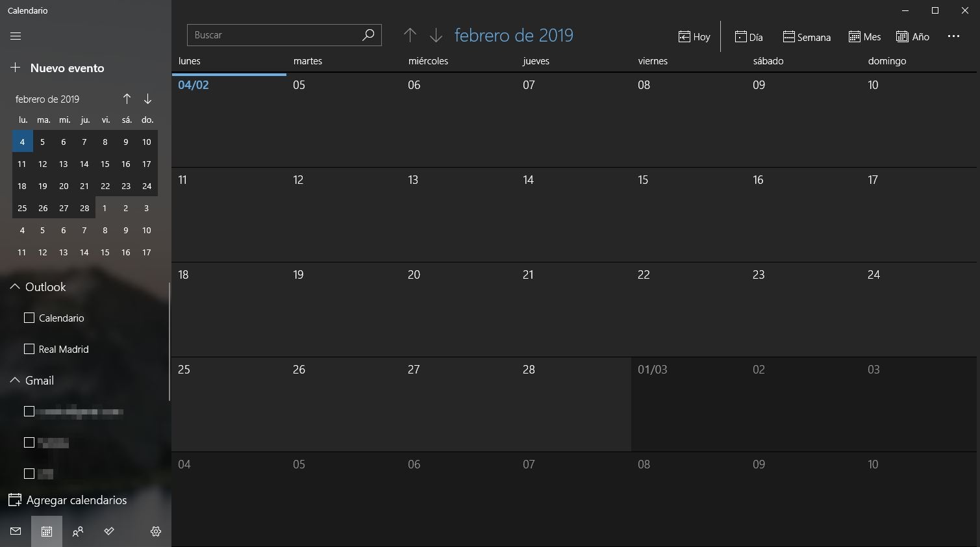Toggle the Real Madrid calendar checkbox

[x=29, y=349]
